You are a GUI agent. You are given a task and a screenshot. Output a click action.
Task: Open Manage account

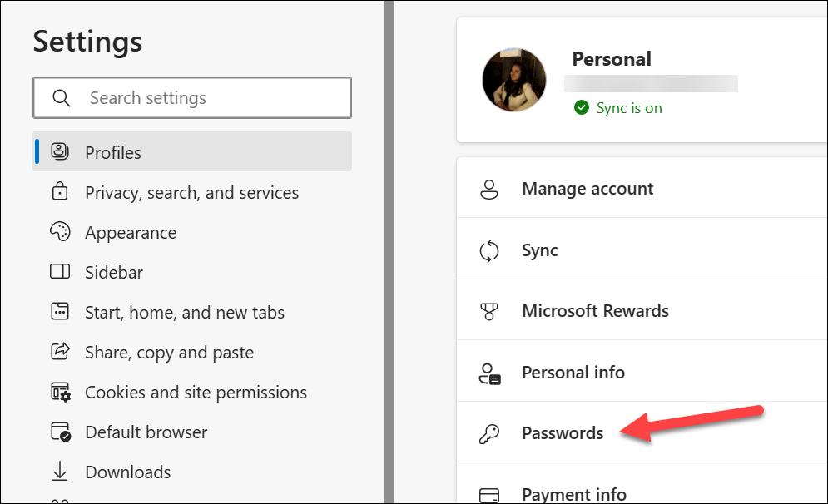click(587, 188)
